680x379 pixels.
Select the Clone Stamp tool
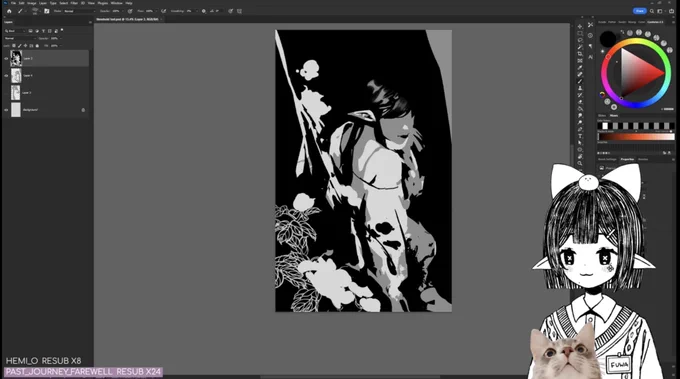(x=580, y=88)
